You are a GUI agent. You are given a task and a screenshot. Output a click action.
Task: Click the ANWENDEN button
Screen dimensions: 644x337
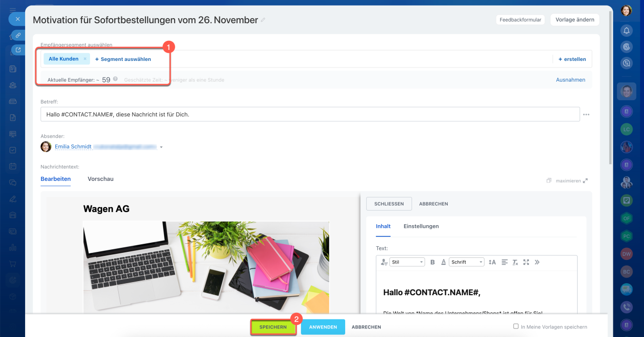[323, 327]
